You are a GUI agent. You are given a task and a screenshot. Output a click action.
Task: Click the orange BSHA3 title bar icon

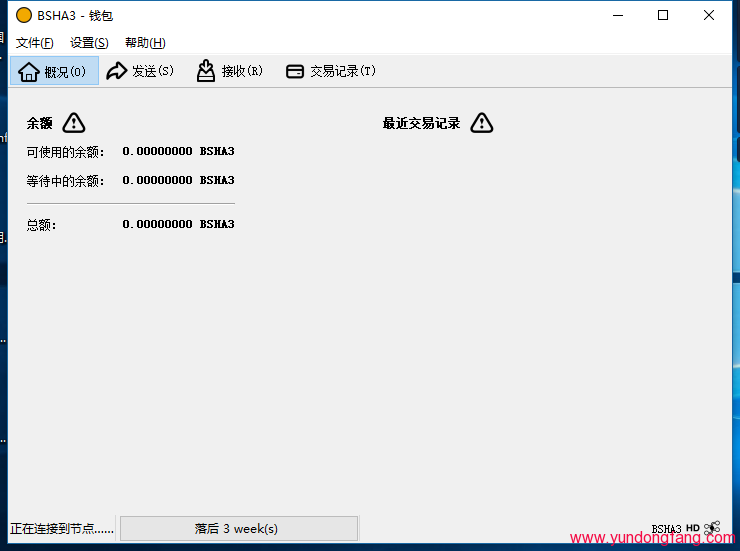(24, 15)
